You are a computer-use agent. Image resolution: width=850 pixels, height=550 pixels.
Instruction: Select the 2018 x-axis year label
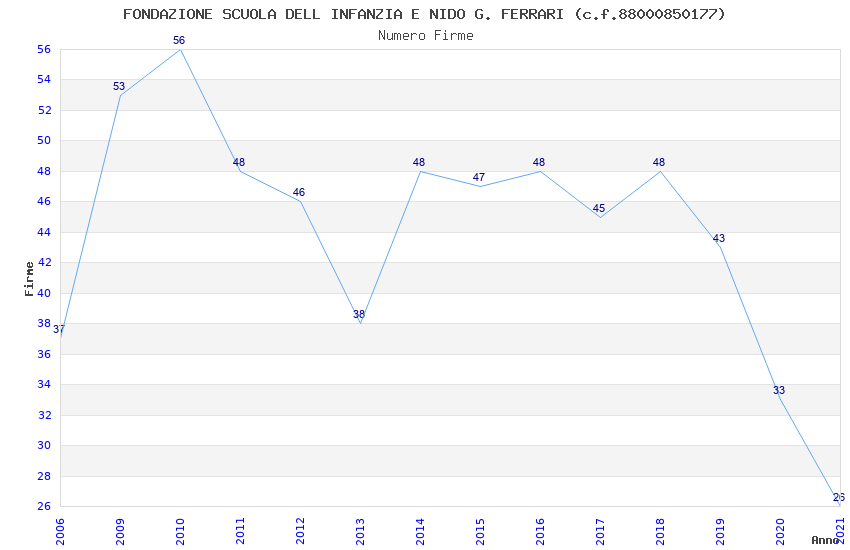(660, 531)
